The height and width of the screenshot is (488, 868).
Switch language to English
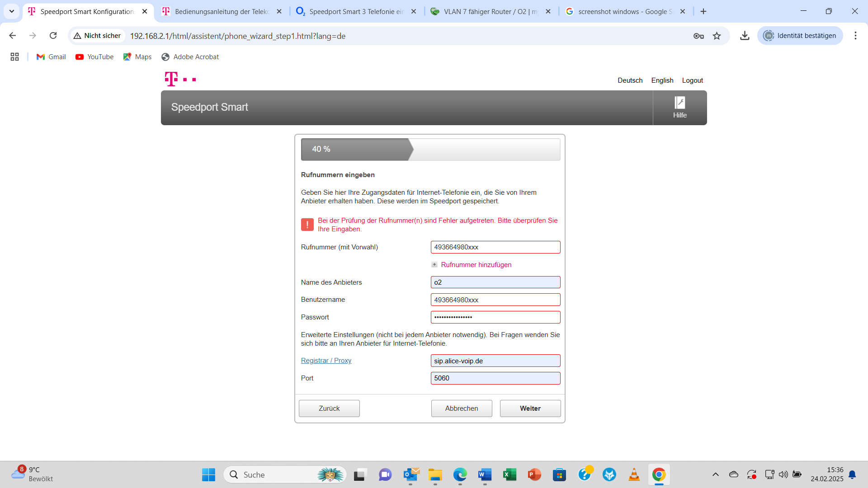click(662, 80)
